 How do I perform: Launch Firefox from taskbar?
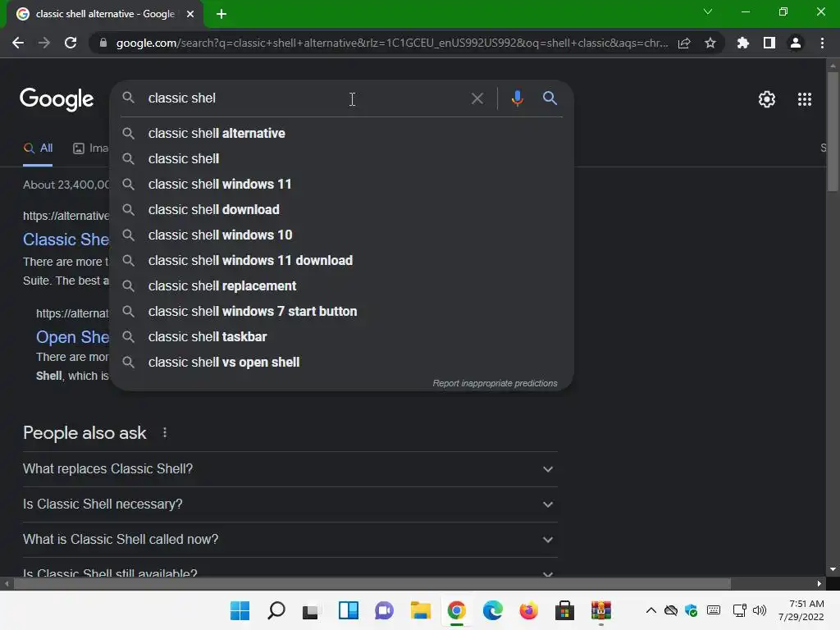pos(529,610)
